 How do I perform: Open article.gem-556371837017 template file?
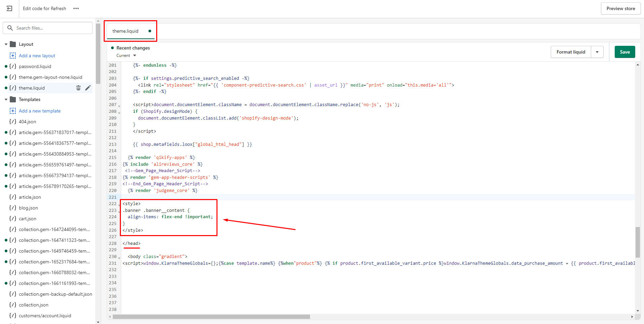pos(55,132)
